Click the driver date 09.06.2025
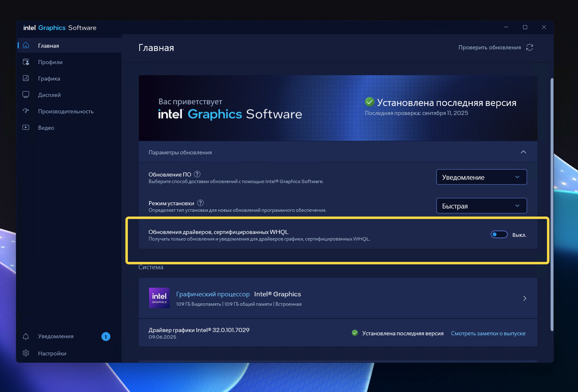The image size is (578, 392). pyautogui.click(x=162, y=337)
